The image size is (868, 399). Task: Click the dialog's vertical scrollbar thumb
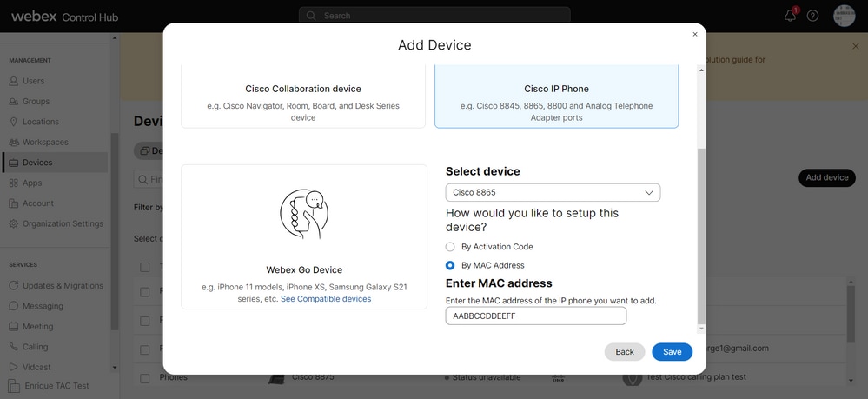pos(701,236)
